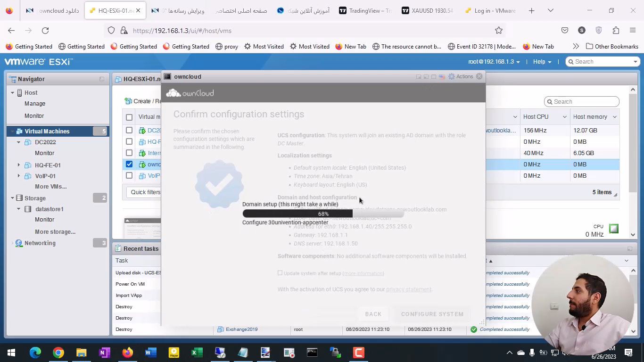This screenshot has width=644, height=362.
Task: Click the More VMs... link
Action: [x=50, y=187]
